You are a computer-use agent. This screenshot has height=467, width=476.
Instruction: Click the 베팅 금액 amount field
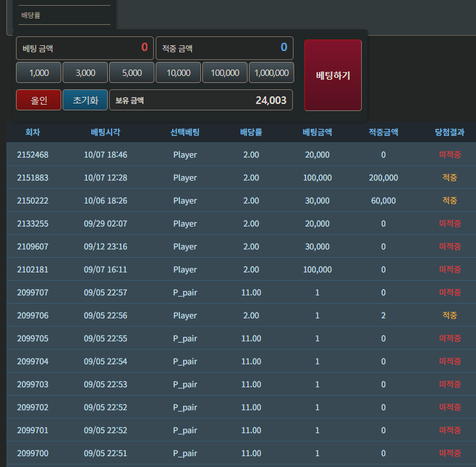click(x=85, y=48)
